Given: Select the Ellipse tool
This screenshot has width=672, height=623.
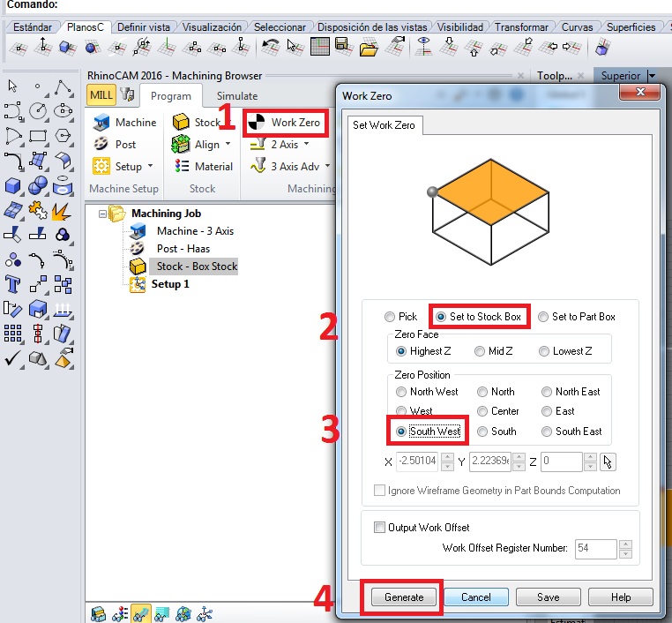Looking at the screenshot, I should [x=63, y=110].
